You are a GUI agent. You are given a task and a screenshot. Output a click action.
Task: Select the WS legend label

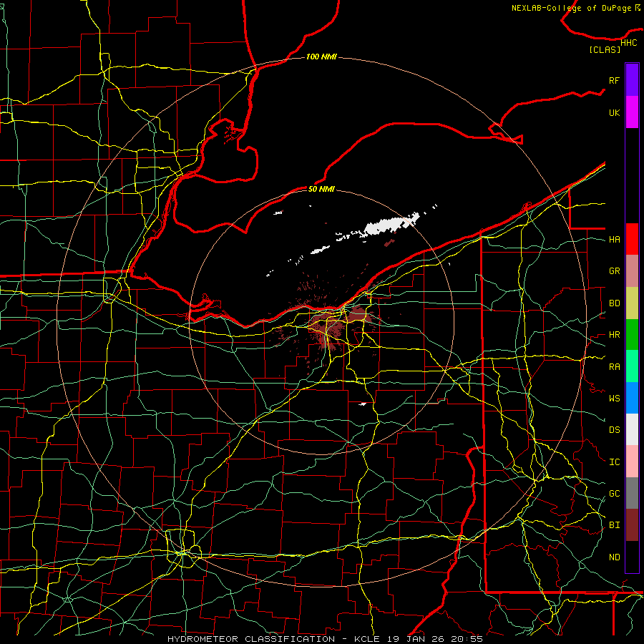pyautogui.click(x=614, y=399)
